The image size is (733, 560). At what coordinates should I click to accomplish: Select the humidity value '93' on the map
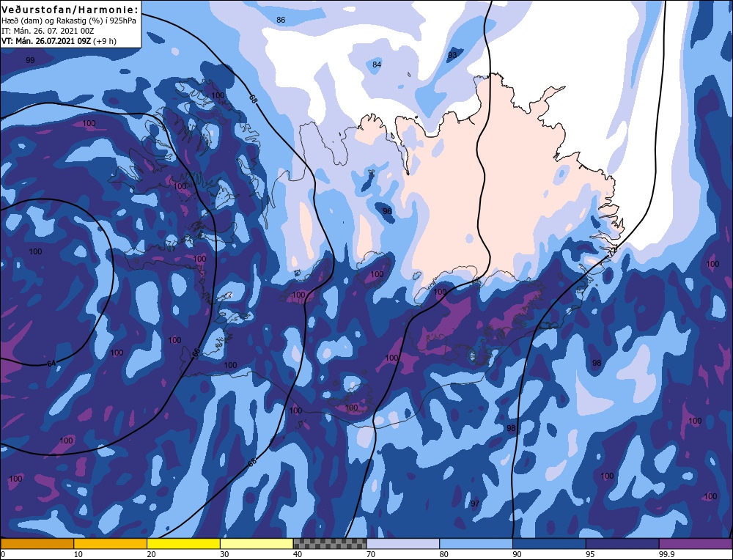(x=452, y=55)
